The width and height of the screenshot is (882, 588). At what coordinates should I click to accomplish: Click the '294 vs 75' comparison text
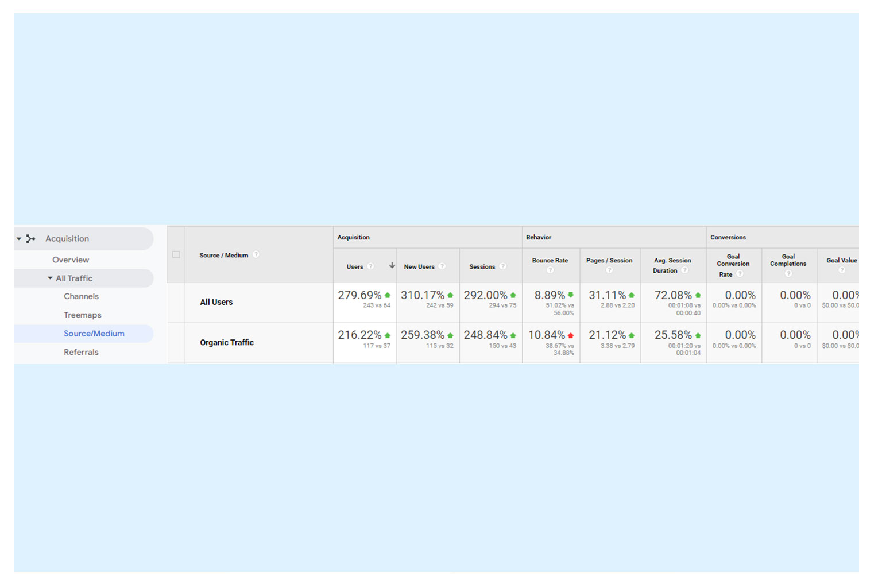point(502,305)
